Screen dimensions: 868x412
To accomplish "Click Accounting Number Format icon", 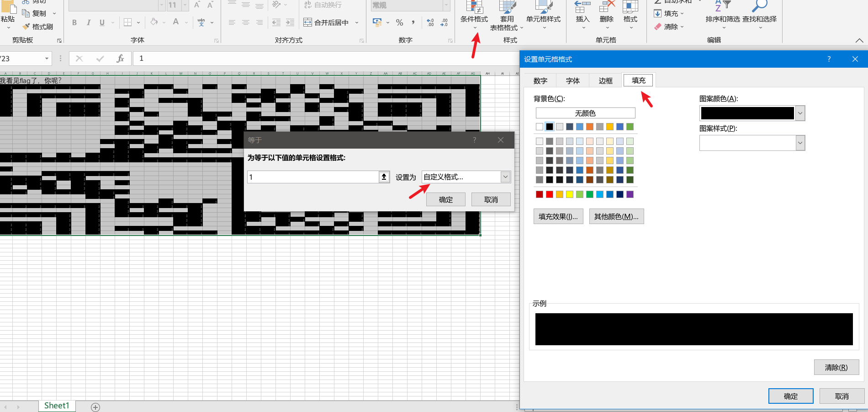I will tap(377, 22).
